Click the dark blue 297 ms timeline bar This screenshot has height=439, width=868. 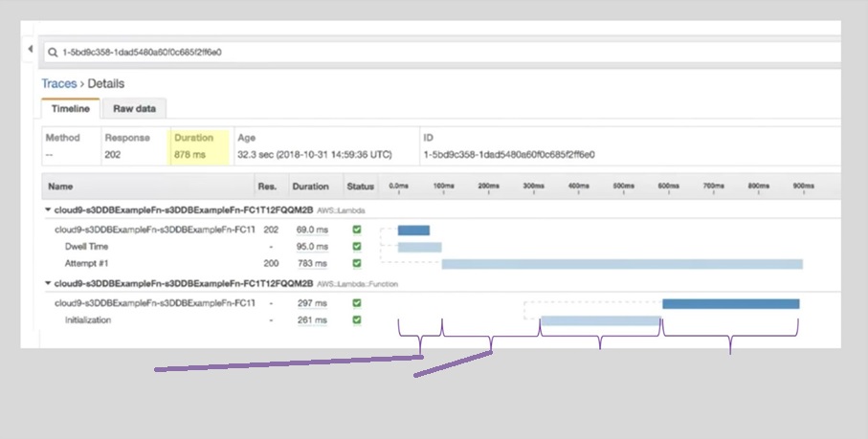click(x=730, y=303)
